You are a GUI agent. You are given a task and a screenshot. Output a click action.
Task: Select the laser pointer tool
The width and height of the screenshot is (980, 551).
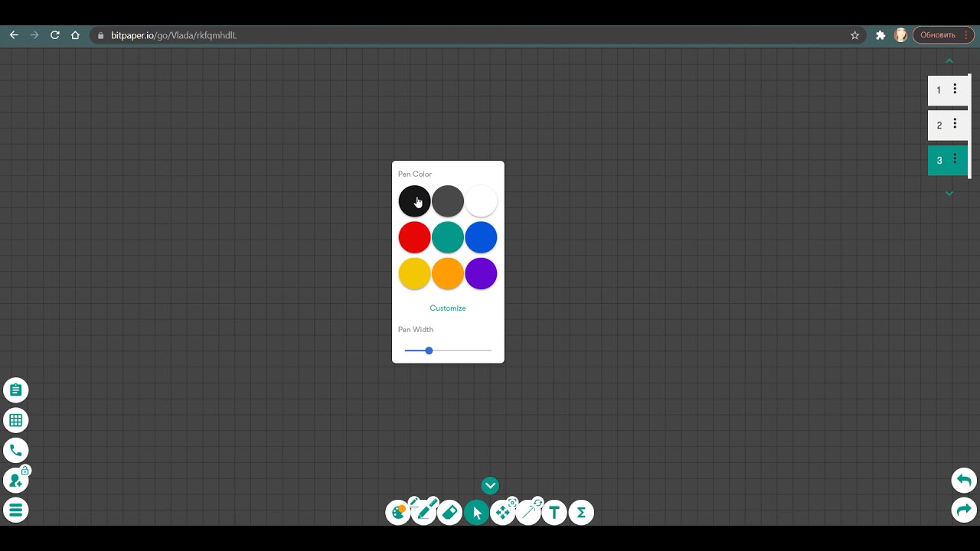[528, 513]
